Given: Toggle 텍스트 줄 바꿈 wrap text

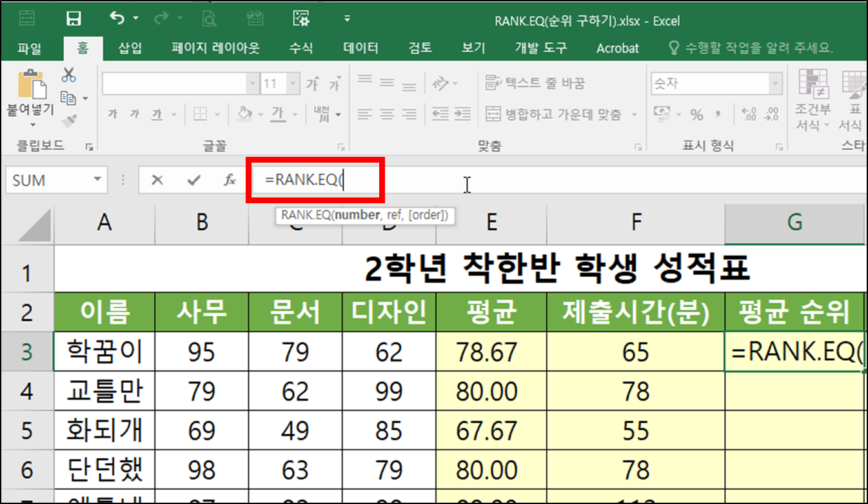Looking at the screenshot, I should point(535,83).
